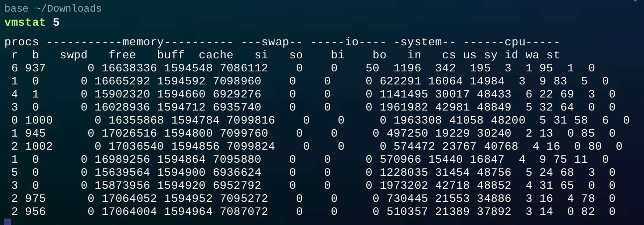
Task: Click the 'free' column header
Action: (x=122, y=55)
